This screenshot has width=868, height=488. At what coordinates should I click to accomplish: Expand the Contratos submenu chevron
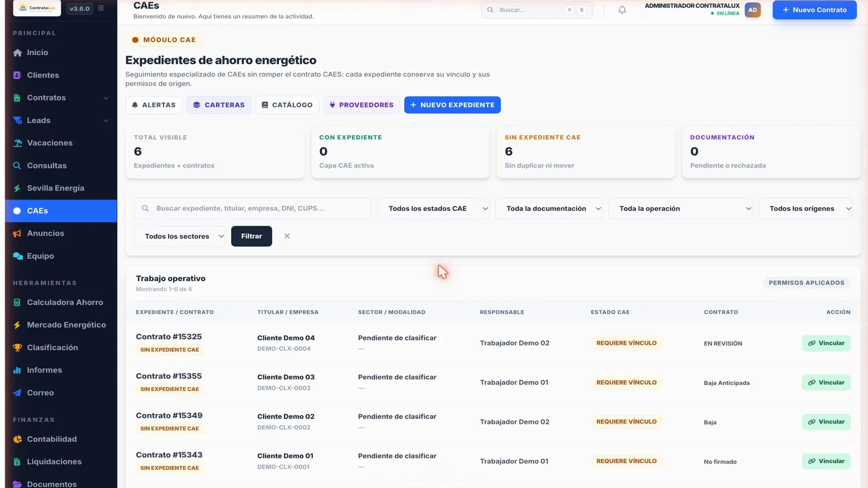(x=106, y=98)
